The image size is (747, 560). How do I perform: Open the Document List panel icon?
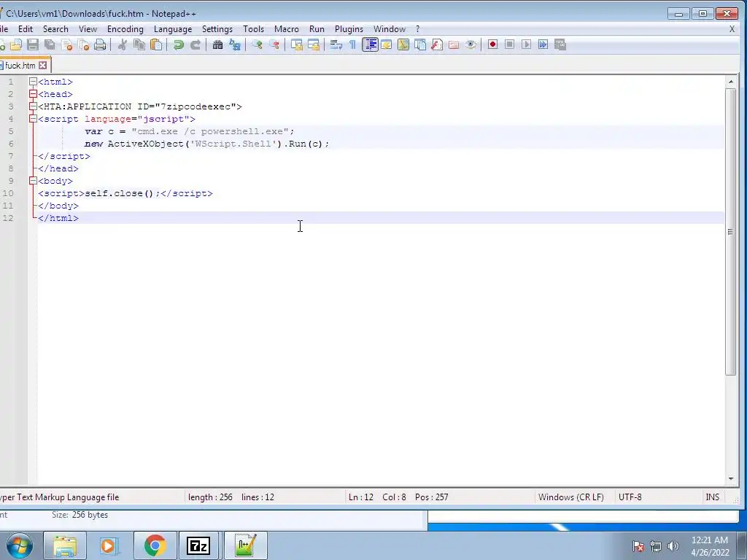pyautogui.click(x=420, y=44)
